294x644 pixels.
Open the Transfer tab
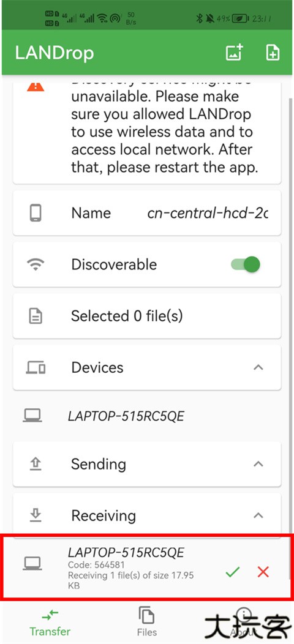50,621
